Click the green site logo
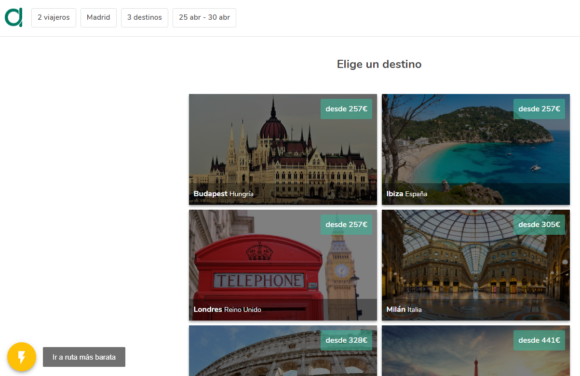 [14, 17]
